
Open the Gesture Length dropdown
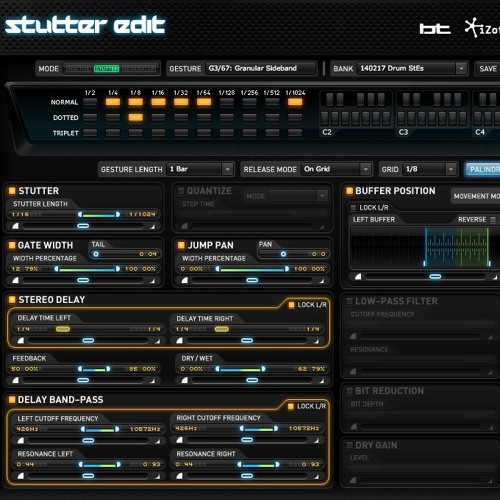(199, 169)
